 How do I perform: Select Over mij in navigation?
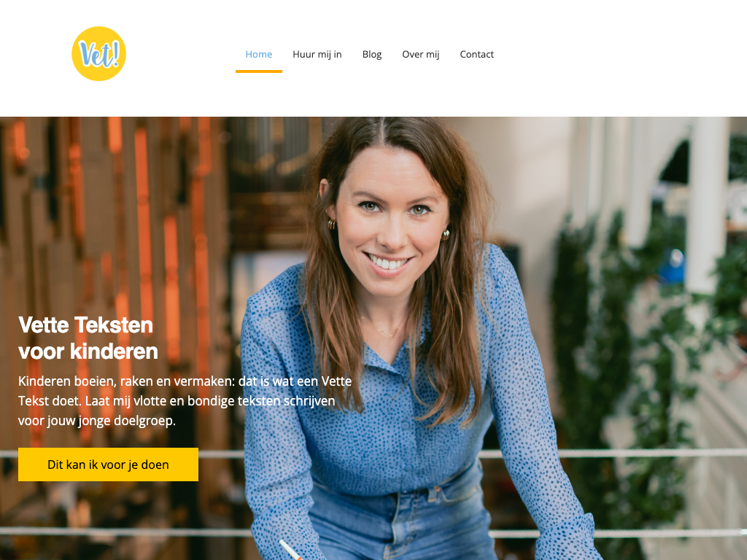[x=421, y=54]
